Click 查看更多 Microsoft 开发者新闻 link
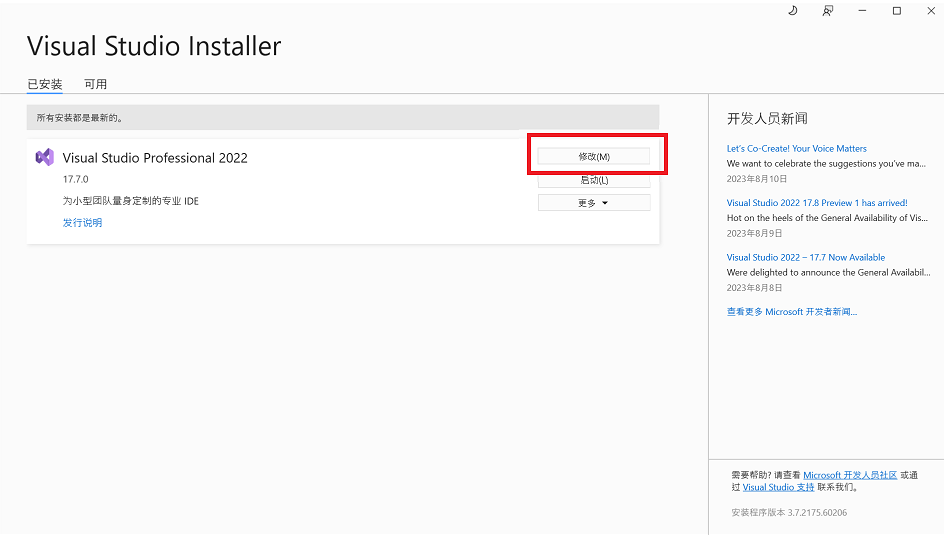This screenshot has width=944, height=535. (792, 312)
